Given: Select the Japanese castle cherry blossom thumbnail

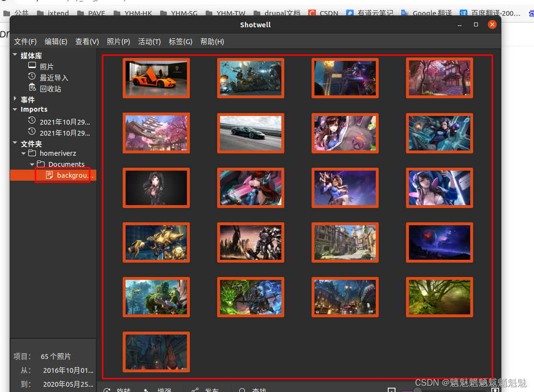Looking at the screenshot, I should [156, 133].
